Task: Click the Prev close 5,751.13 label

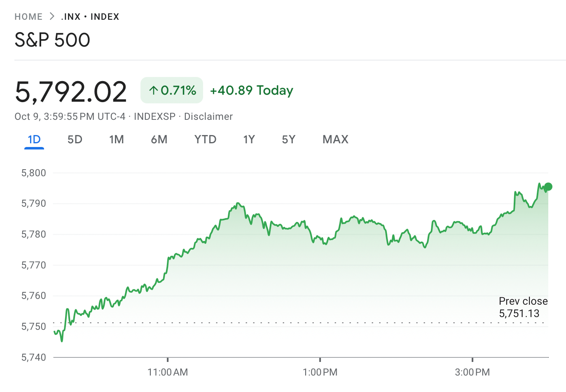Action: tap(523, 307)
